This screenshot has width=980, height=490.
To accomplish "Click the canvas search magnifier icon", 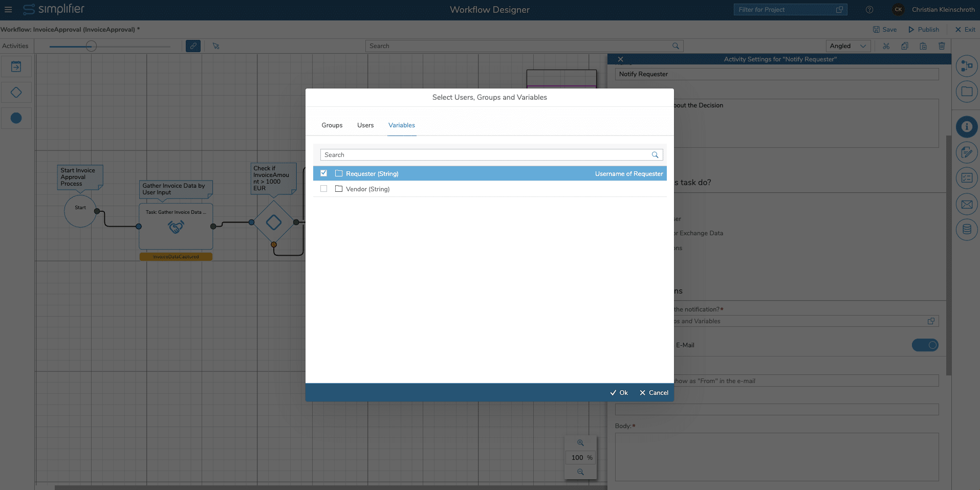I will [x=676, y=46].
